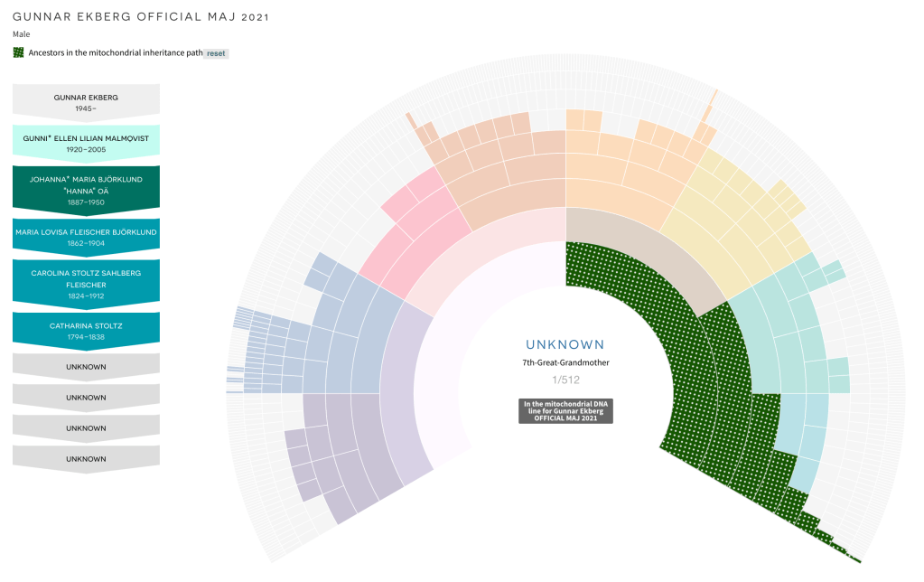This screenshot has width=924, height=582.
Task: Click the chart title Gunnar Ekberg Official Maj 2021
Action: tap(140, 17)
